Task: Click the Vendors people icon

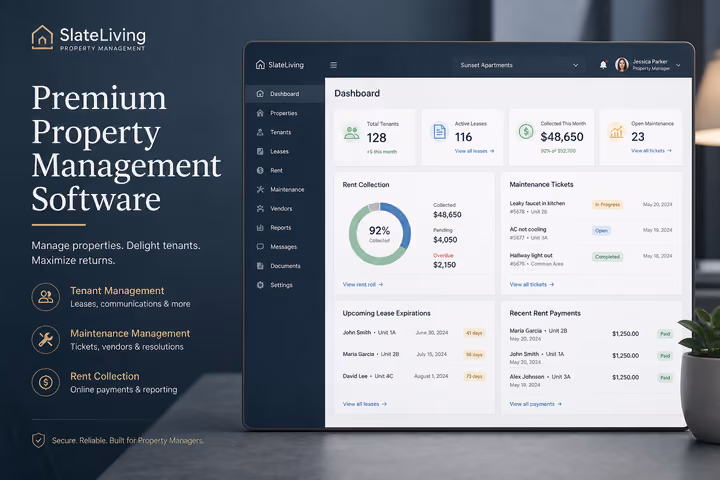Action: click(260, 209)
